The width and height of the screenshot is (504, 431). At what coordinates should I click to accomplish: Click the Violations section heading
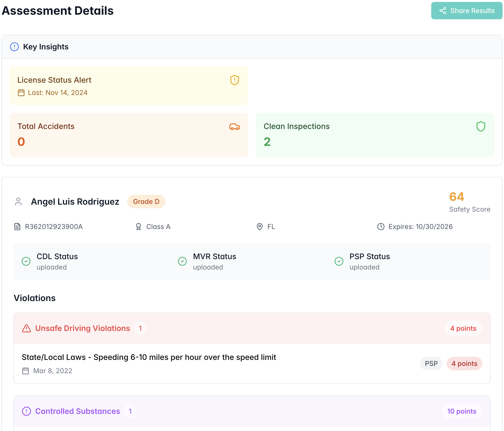pyautogui.click(x=34, y=298)
